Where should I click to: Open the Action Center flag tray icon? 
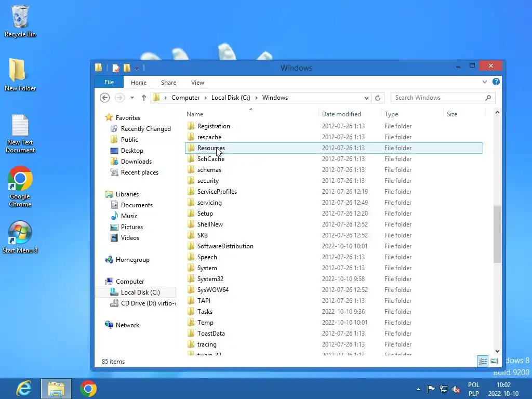pos(431,389)
